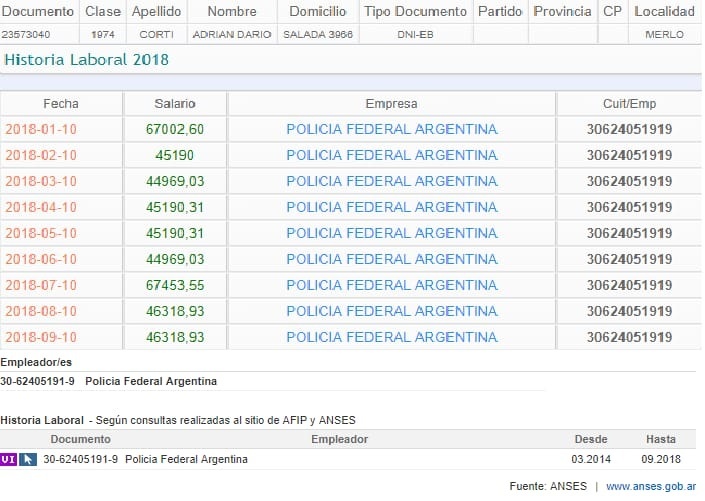The image size is (705, 501).
Task: Click 30-62405191-9 in bottom Historia Laboral row
Action: [x=80, y=459]
